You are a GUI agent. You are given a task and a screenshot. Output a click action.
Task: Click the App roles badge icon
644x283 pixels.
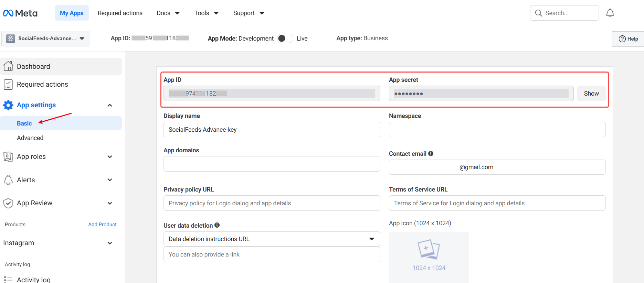tap(8, 156)
